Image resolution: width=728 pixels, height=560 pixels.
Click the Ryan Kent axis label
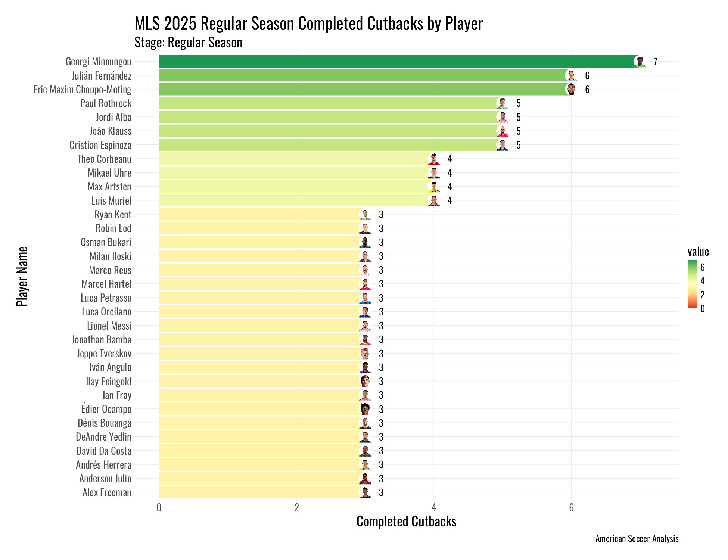point(113,215)
